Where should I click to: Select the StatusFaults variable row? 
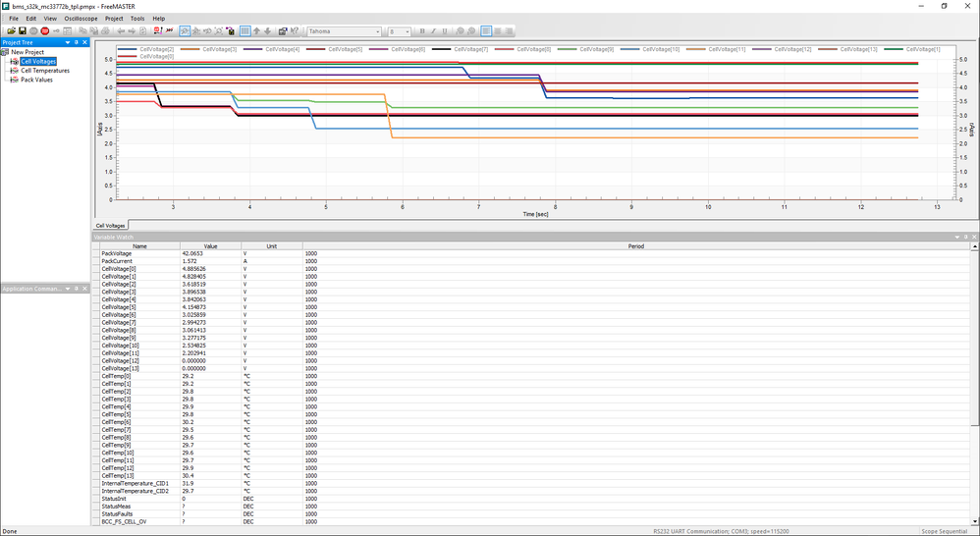click(x=534, y=514)
